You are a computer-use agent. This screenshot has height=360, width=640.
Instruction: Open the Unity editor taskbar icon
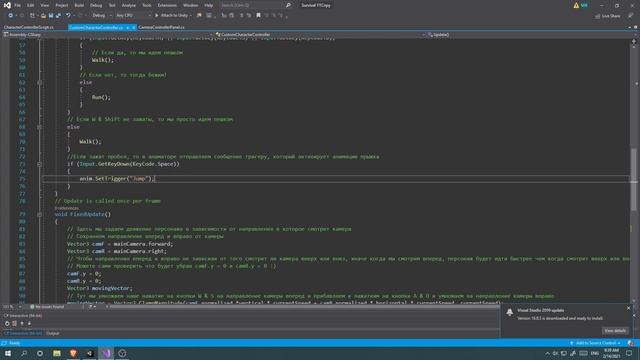point(122,353)
